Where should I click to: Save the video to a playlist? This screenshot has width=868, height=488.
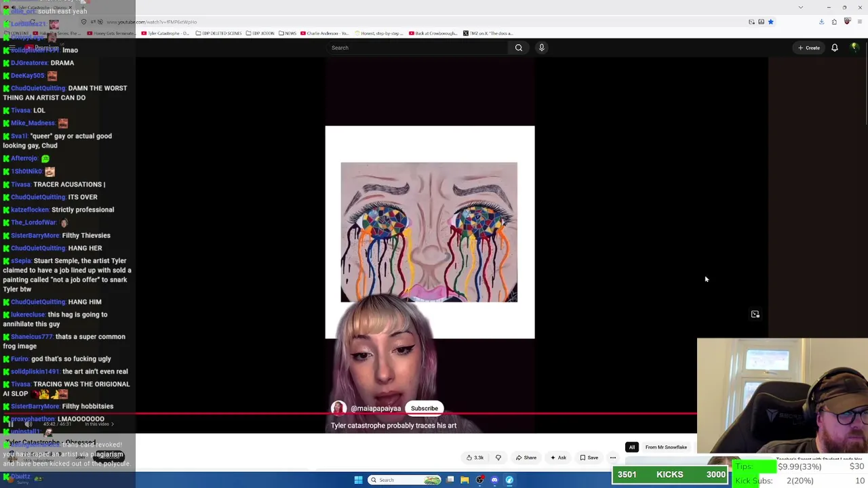click(x=589, y=457)
